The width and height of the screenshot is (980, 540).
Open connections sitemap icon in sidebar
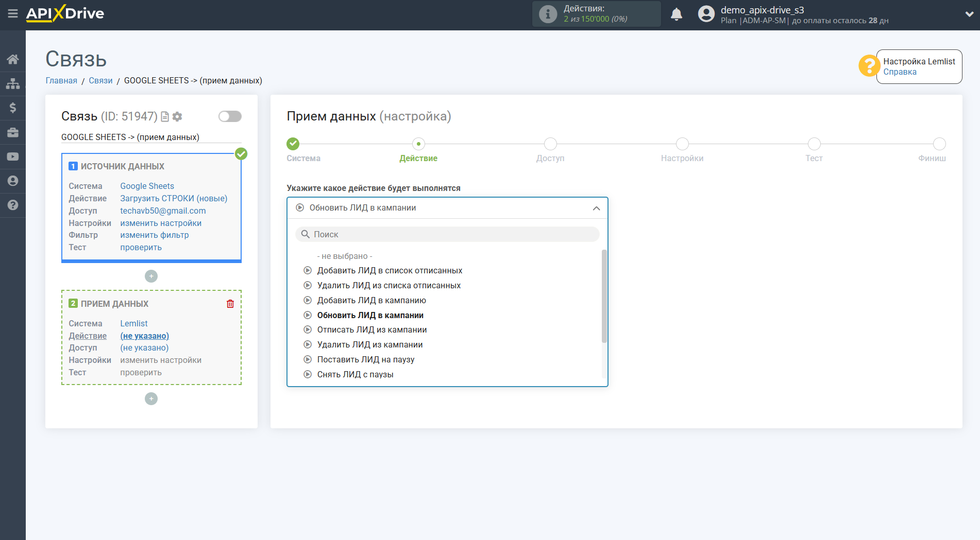13,83
